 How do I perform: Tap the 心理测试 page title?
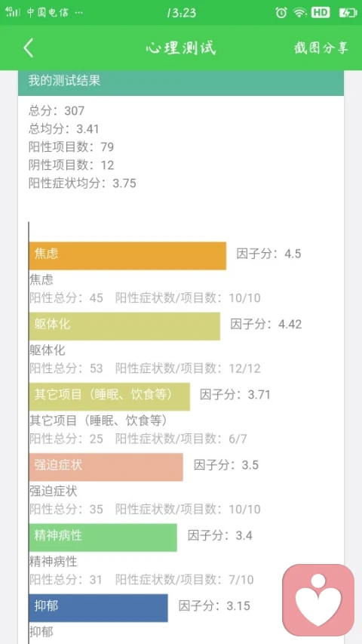pos(180,48)
